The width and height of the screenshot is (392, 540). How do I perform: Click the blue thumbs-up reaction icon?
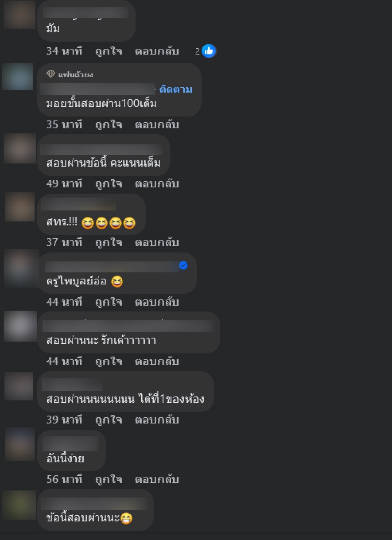(209, 51)
